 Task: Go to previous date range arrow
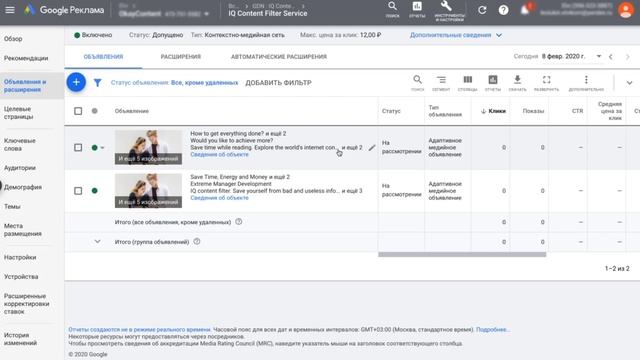coord(611,57)
